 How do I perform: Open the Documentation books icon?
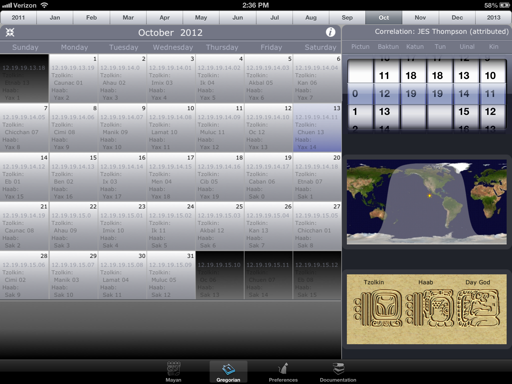338,369
